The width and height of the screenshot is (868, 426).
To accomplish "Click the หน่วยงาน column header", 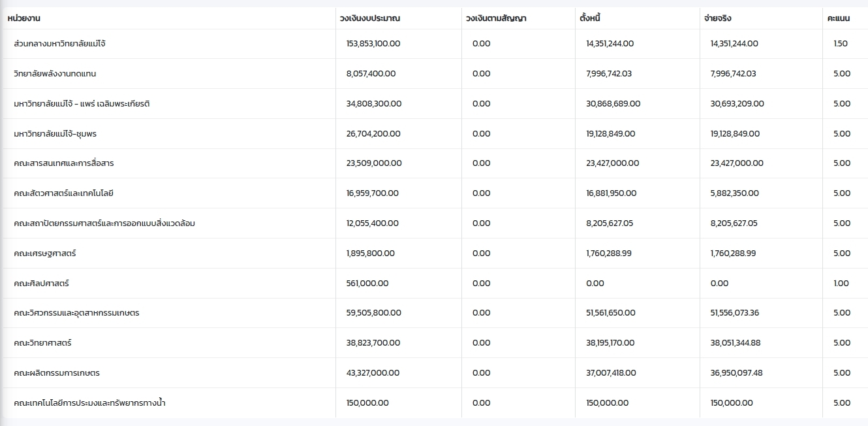I will click(x=24, y=18).
